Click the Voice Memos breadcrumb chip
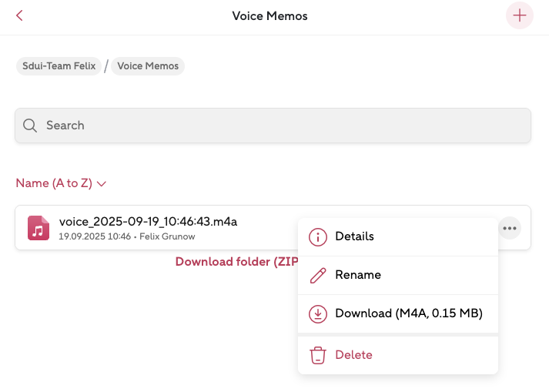 (x=148, y=66)
